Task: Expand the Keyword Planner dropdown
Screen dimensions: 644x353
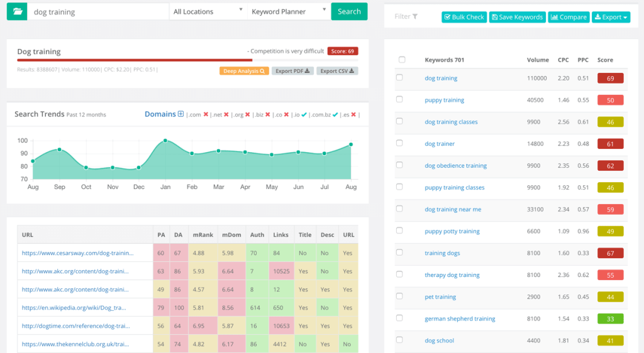Action: pos(287,11)
